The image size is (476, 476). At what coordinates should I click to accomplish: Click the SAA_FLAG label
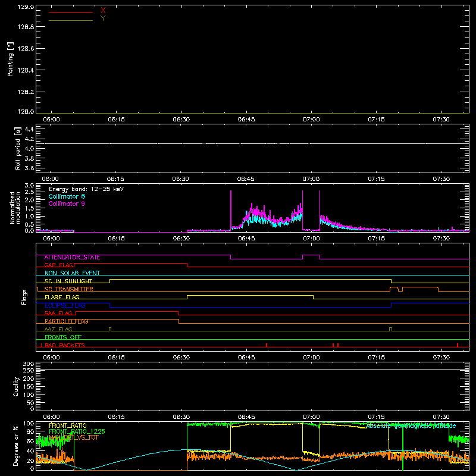click(58, 314)
